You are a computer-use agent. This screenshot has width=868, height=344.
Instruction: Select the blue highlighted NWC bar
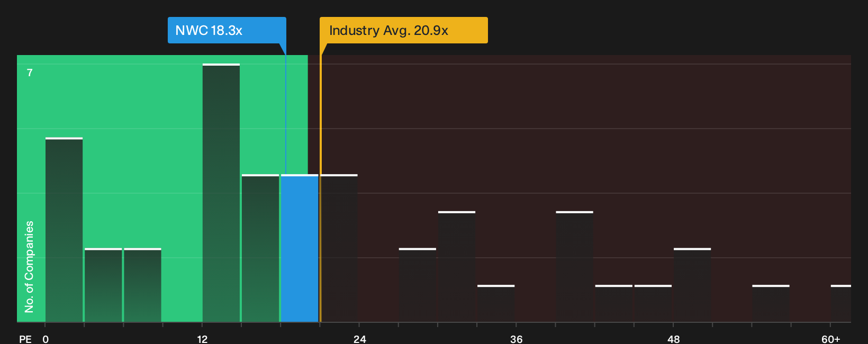tap(300, 248)
